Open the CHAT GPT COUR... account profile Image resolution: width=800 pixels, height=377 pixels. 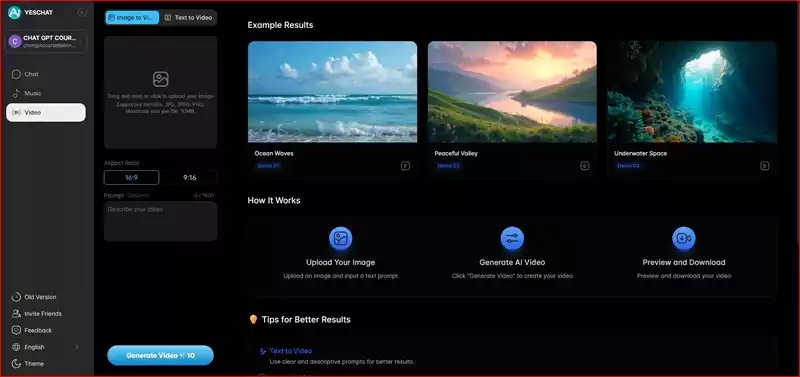coord(46,41)
